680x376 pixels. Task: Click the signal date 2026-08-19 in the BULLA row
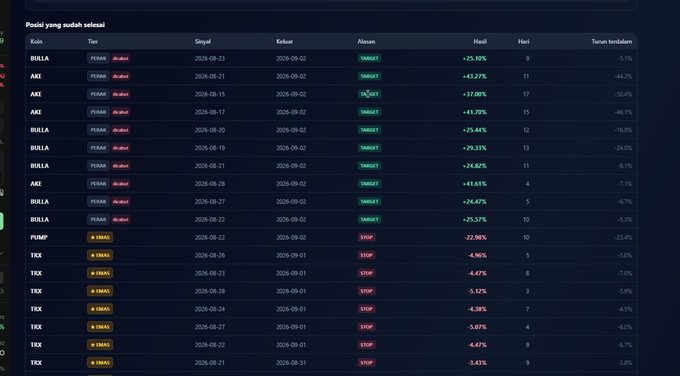pos(210,148)
